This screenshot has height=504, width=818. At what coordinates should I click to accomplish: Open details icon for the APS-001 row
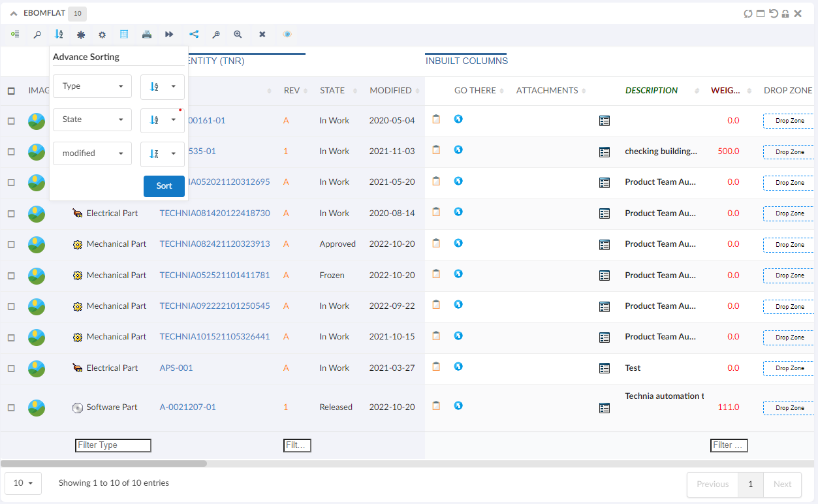point(605,368)
